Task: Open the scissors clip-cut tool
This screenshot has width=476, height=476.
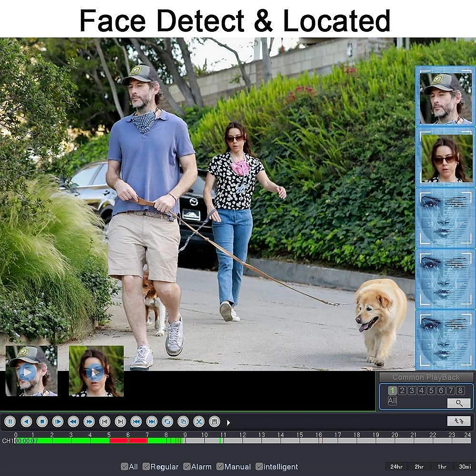Action: tap(199, 422)
